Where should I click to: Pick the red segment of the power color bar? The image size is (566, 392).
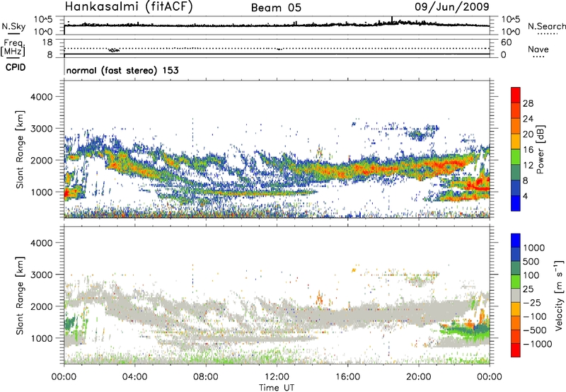(516, 95)
